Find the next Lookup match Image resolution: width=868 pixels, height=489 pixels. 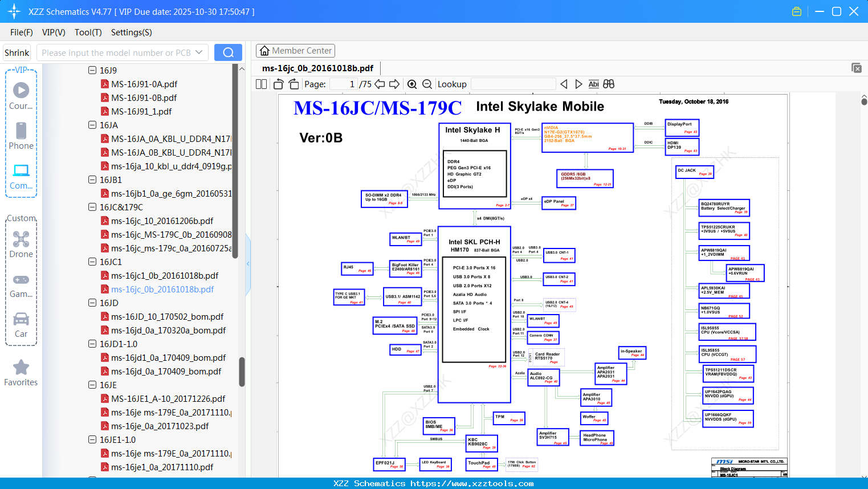click(x=578, y=84)
